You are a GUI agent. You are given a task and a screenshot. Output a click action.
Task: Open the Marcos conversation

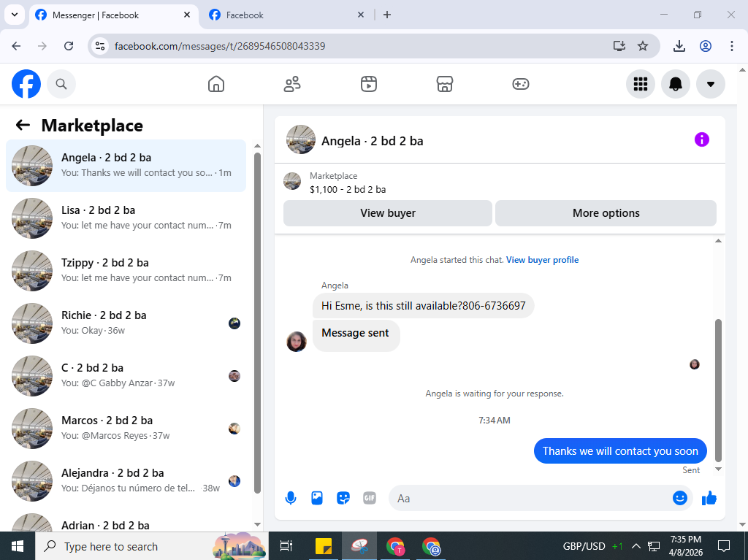pos(126,428)
